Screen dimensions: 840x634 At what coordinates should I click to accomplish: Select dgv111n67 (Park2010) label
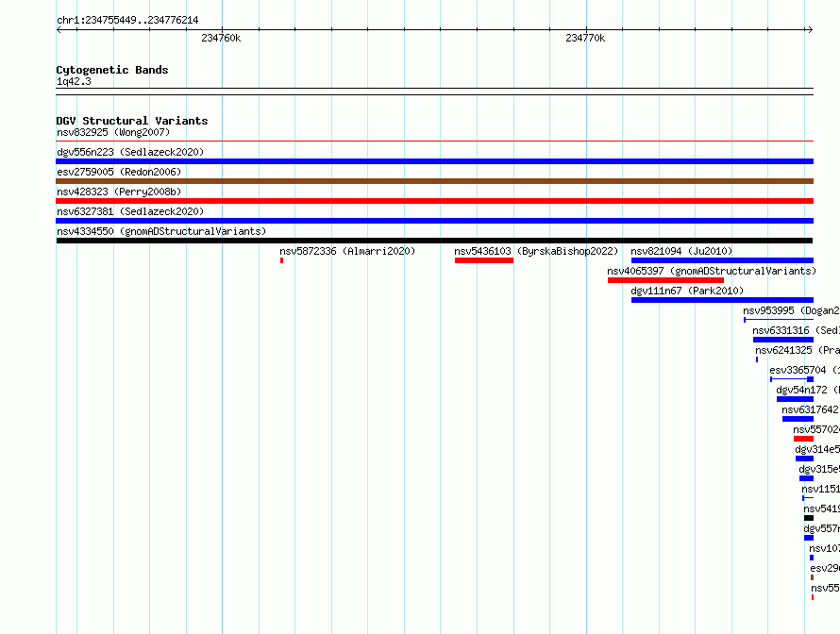[687, 291]
